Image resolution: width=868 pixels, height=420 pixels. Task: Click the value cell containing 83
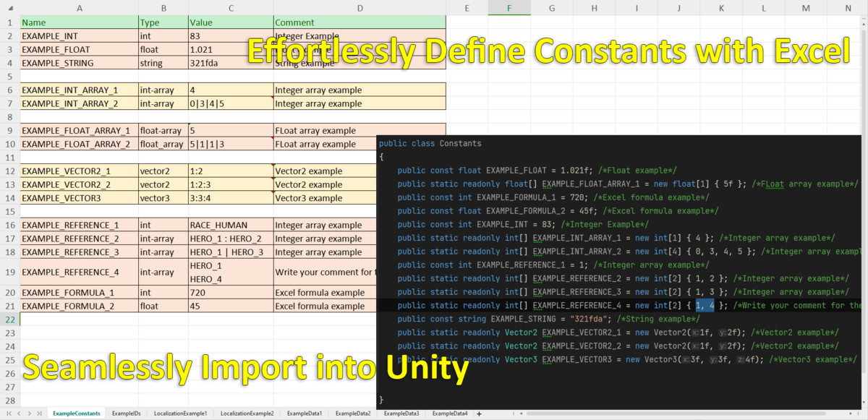click(x=230, y=36)
